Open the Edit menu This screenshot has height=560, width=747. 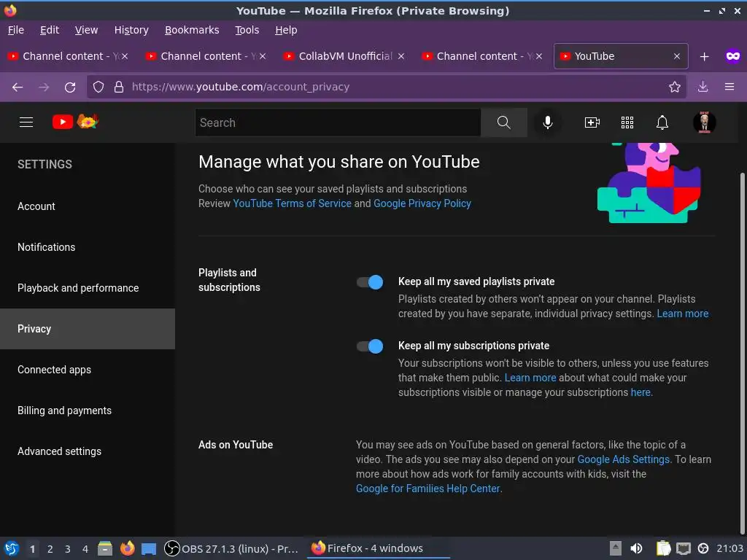pyautogui.click(x=50, y=30)
